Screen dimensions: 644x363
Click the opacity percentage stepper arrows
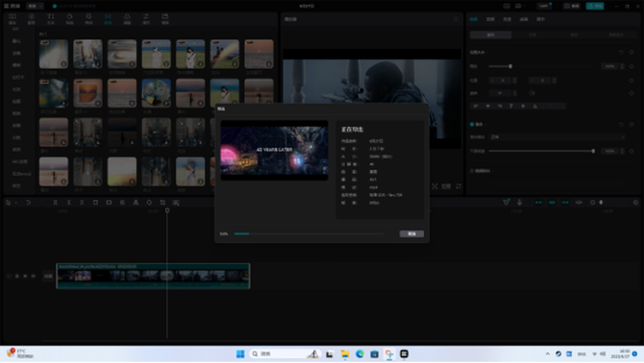pyautogui.click(x=622, y=151)
